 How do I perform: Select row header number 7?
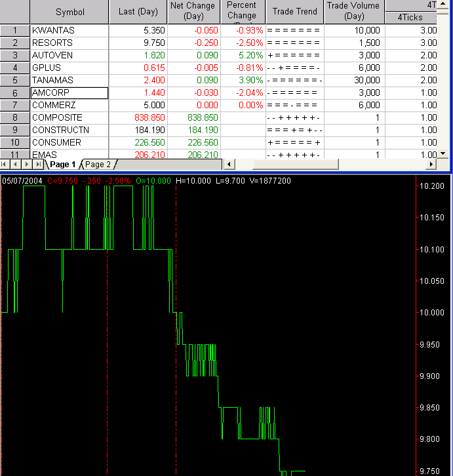[x=15, y=105]
